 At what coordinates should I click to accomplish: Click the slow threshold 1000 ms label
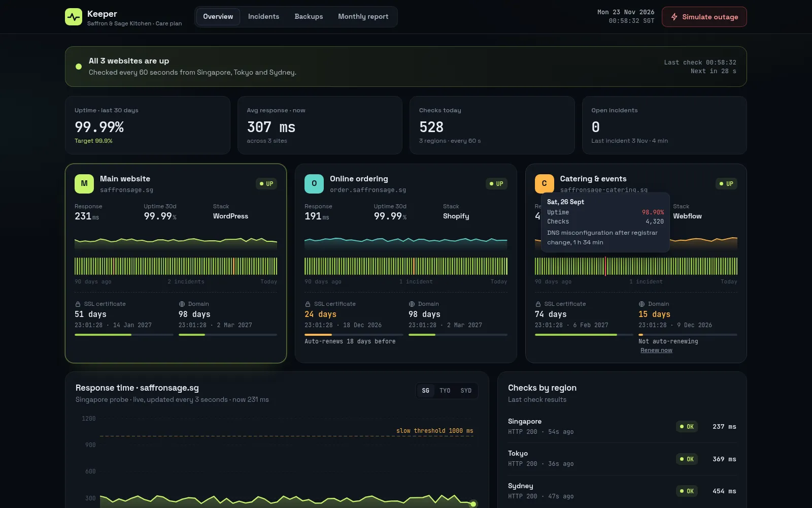(x=434, y=431)
